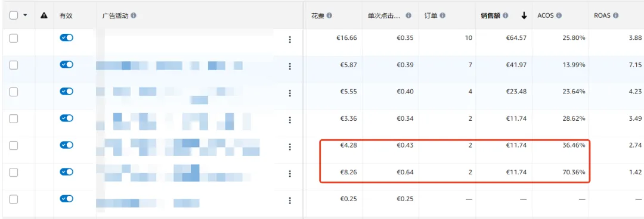
Task: Disable campaign toggle in €3.36 row
Action: pyautogui.click(x=67, y=118)
